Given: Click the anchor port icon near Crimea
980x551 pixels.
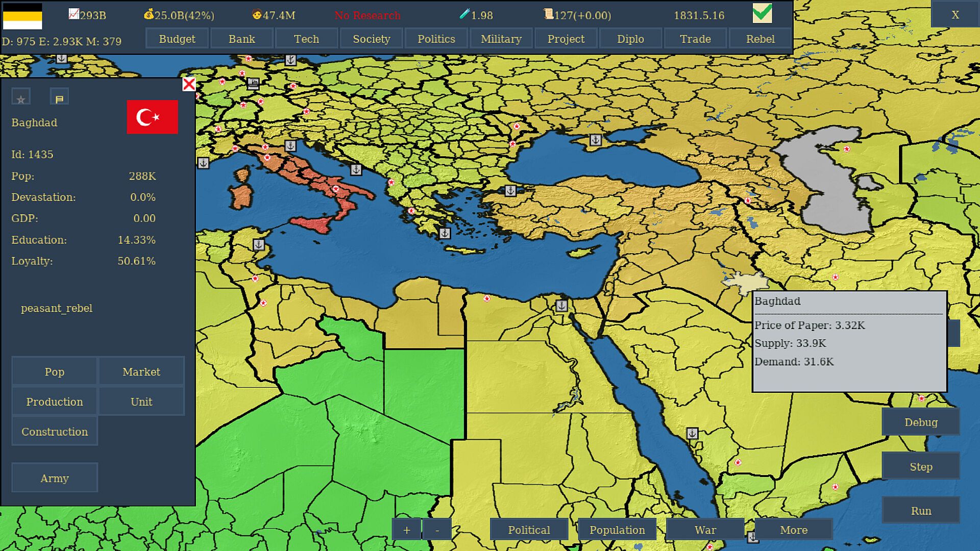Looking at the screenshot, I should [595, 139].
